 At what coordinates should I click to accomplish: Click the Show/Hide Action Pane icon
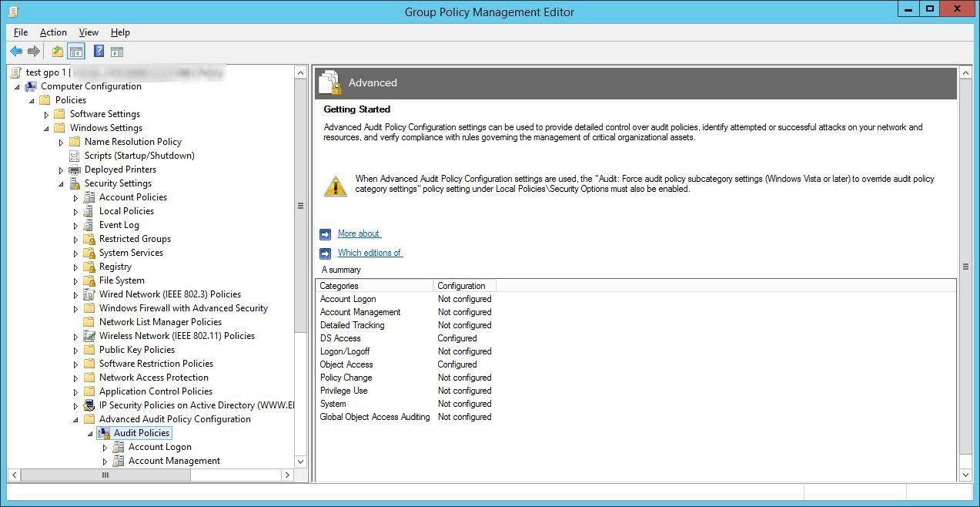pyautogui.click(x=116, y=51)
